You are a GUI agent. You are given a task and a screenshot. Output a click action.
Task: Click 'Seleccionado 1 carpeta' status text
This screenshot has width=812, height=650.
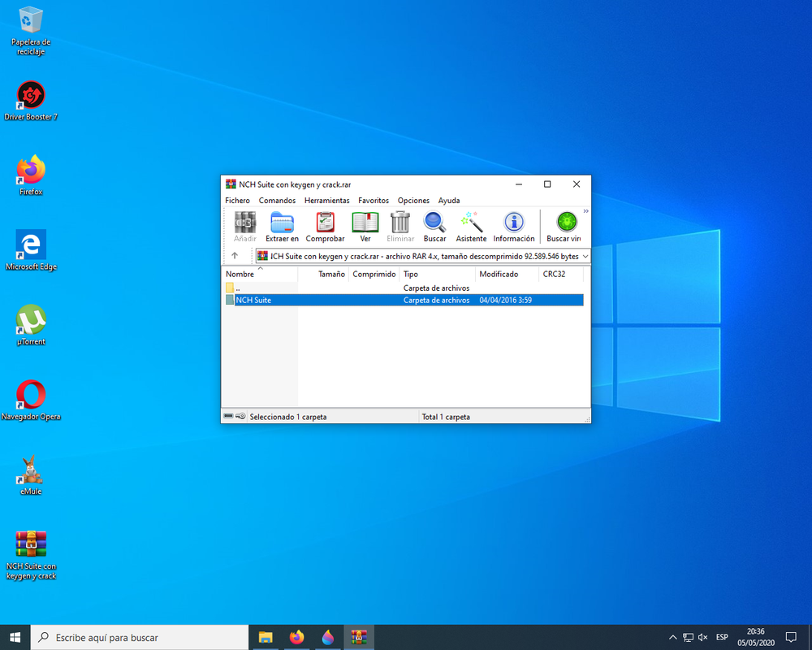tap(288, 417)
